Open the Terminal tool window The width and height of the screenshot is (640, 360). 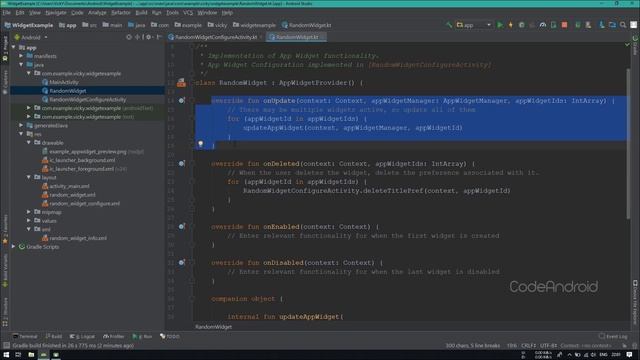click(x=25, y=336)
